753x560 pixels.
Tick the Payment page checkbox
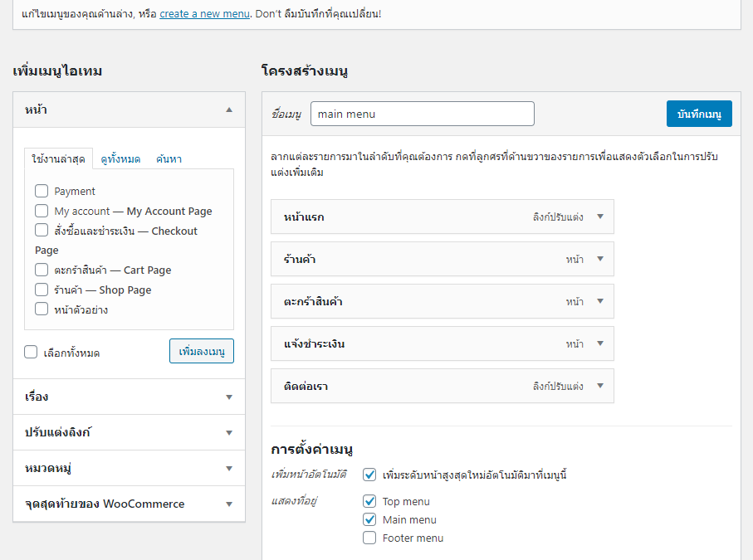pyautogui.click(x=42, y=191)
